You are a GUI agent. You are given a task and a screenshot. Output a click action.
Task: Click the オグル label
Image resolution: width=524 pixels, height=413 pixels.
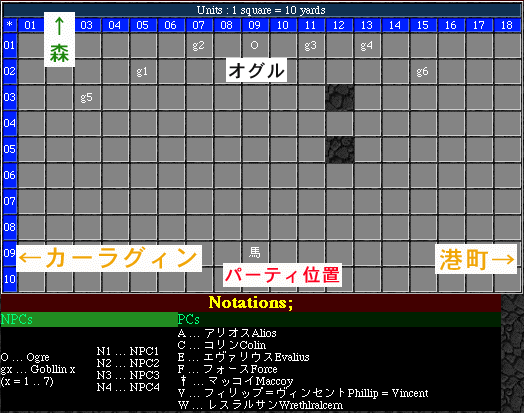256,70
